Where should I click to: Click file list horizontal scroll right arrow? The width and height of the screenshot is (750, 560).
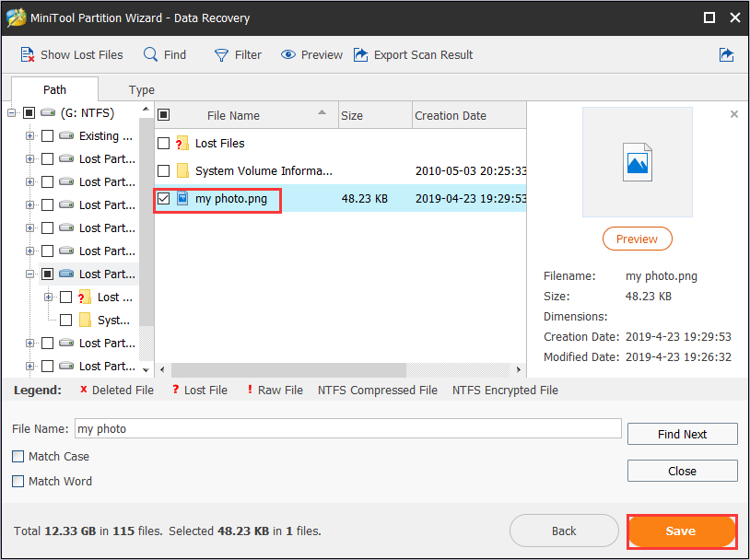519,369
